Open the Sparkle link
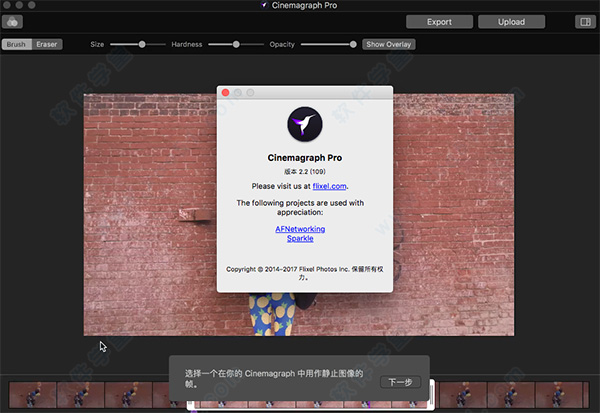Viewport: 600px width, 413px height. point(300,238)
